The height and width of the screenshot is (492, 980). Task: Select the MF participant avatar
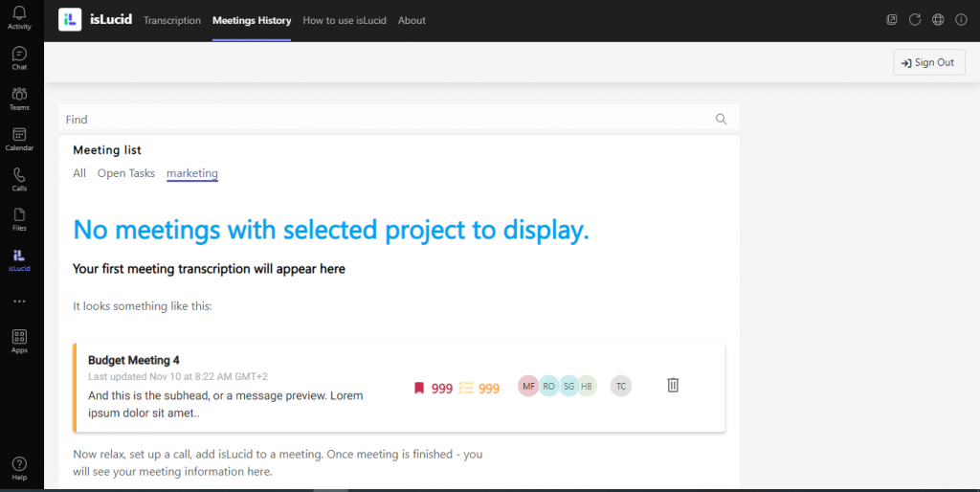click(x=528, y=386)
